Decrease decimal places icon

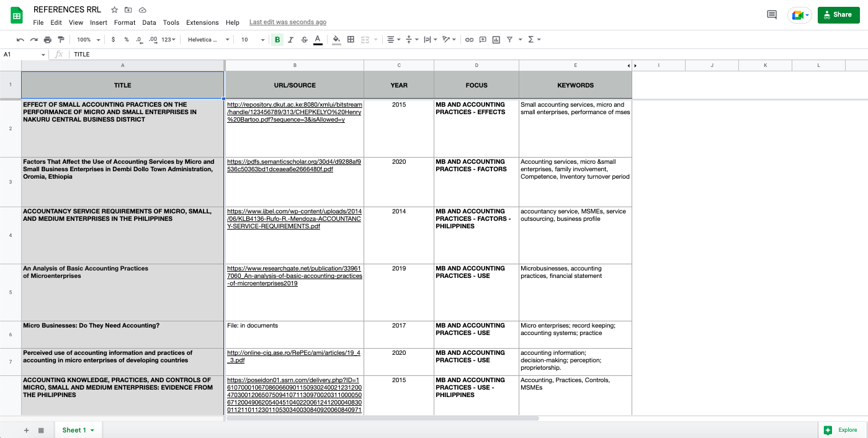(139, 40)
